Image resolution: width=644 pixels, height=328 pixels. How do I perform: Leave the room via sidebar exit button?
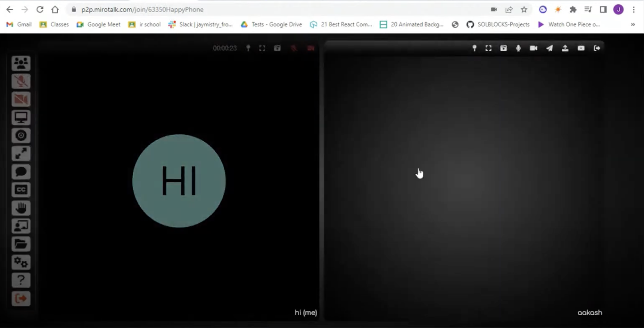pyautogui.click(x=21, y=298)
